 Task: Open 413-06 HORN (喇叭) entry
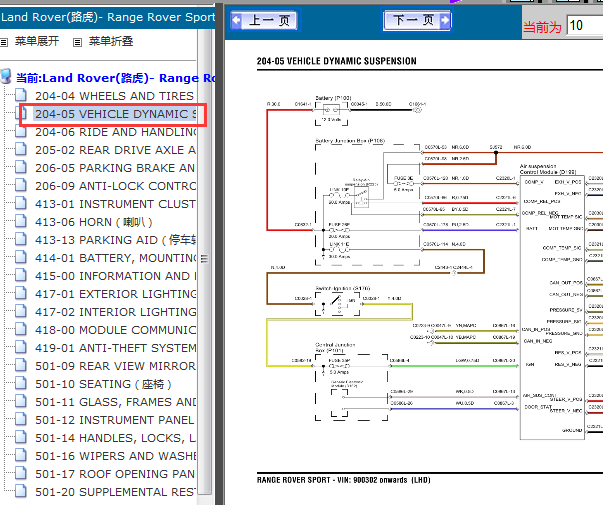(x=94, y=222)
